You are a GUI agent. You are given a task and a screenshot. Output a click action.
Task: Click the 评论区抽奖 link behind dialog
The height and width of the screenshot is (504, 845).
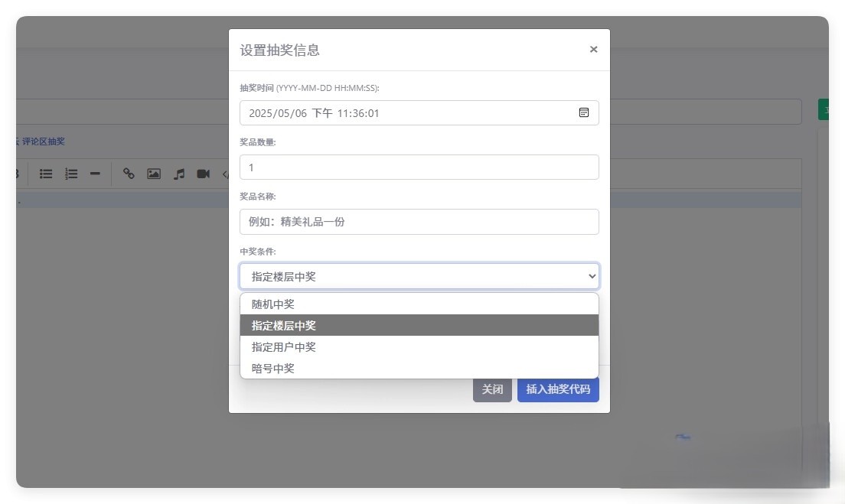click(x=43, y=141)
